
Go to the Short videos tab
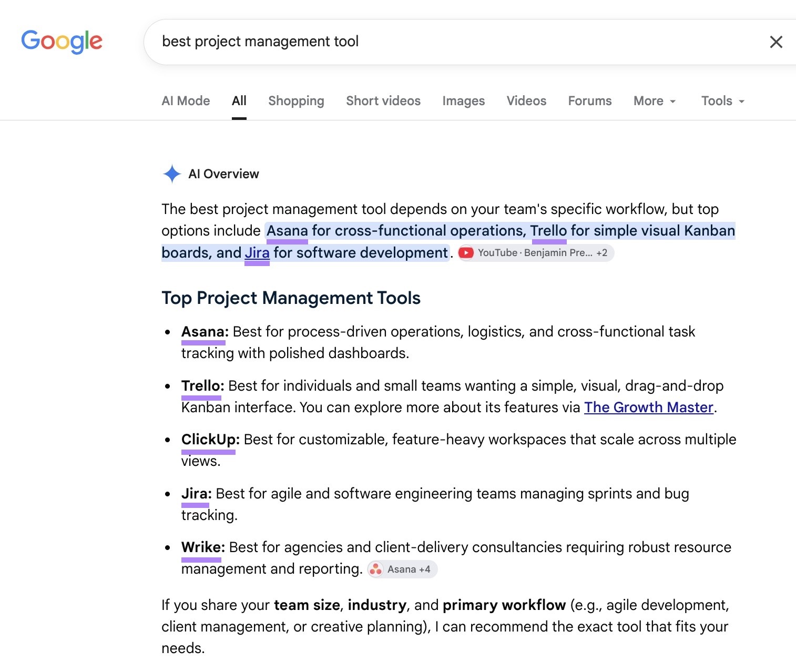point(383,101)
